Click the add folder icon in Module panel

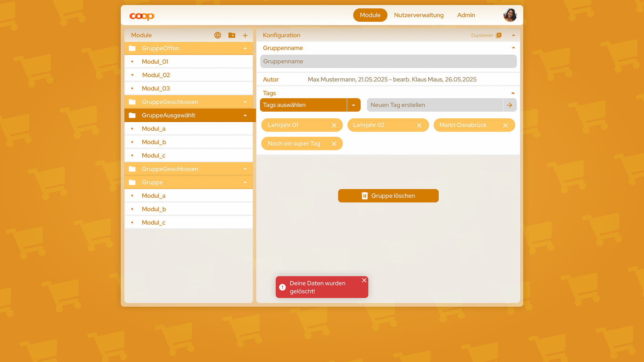pos(232,35)
